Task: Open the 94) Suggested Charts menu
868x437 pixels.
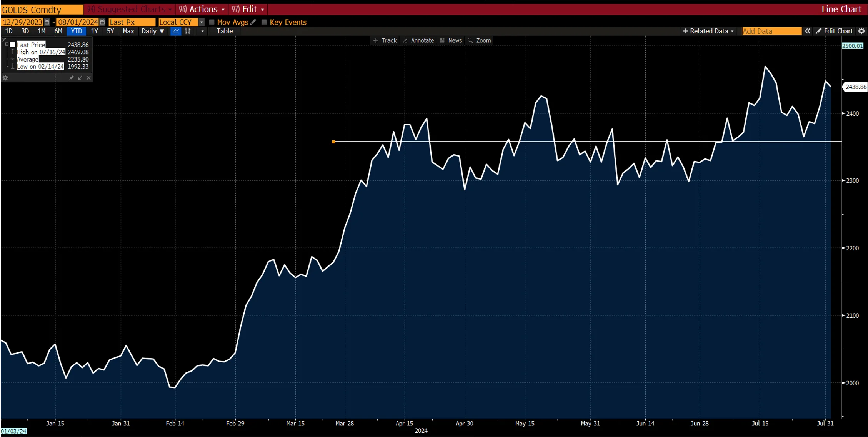Action: pos(129,9)
